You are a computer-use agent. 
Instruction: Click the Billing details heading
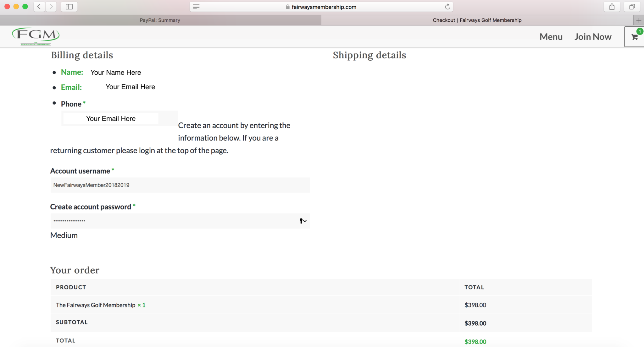click(82, 55)
